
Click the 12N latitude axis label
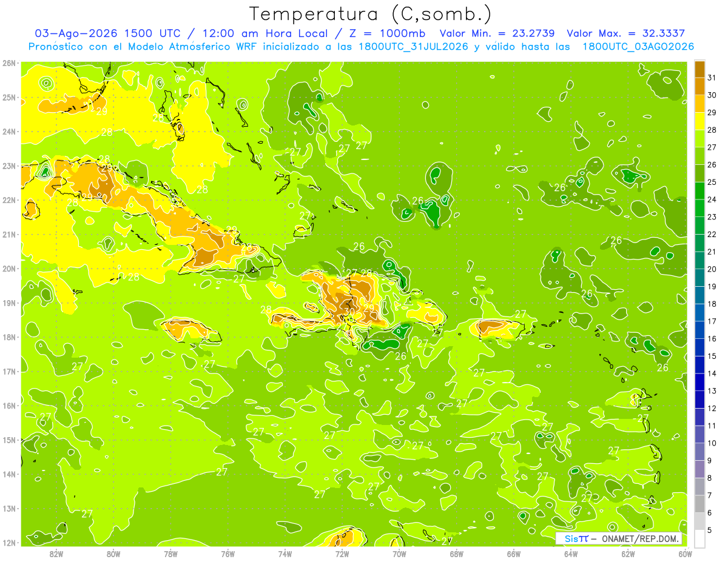(x=8, y=543)
